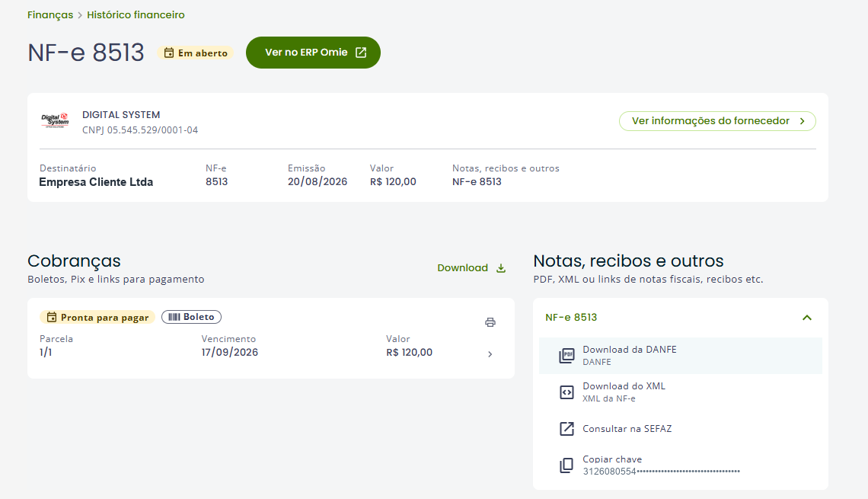This screenshot has width=868, height=499.
Task: Click the PDF icon for DANFE
Action: [x=566, y=356]
